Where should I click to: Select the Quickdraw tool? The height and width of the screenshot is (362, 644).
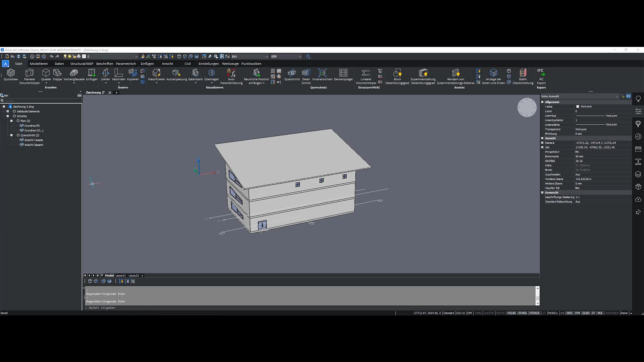point(11,75)
